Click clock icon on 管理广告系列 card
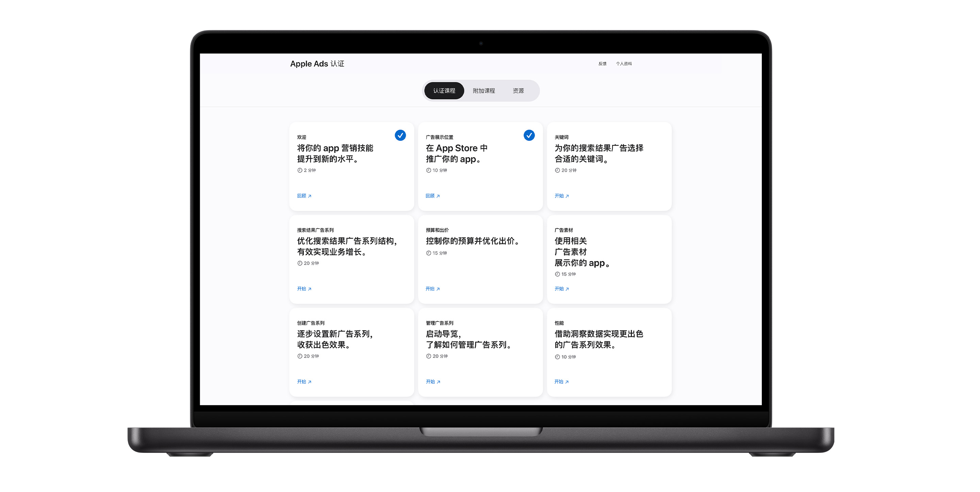Image resolution: width=980 pixels, height=492 pixels. point(428,356)
